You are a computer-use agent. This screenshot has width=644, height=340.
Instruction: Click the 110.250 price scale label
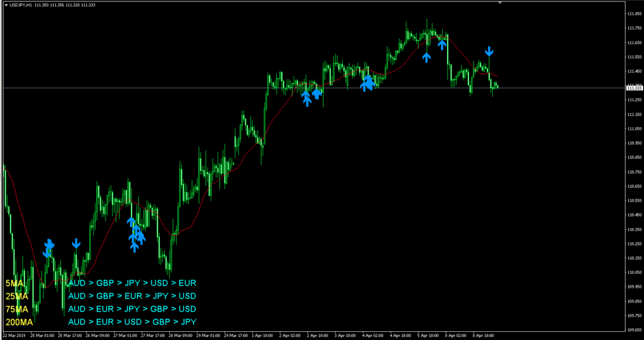(635, 244)
